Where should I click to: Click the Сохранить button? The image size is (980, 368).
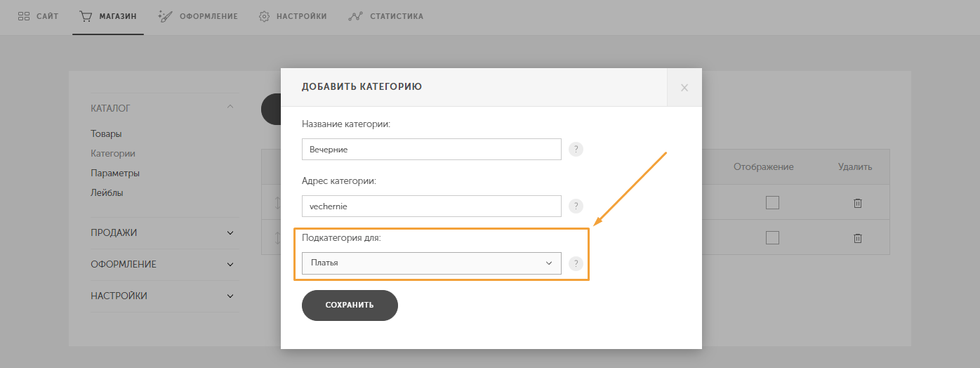pos(350,305)
